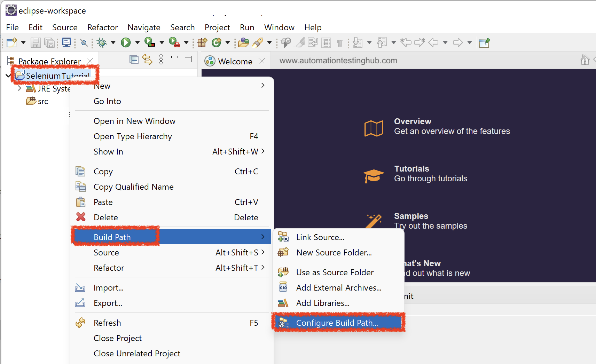Click Run External Tools toolbox icon
The image size is (596, 364).
coord(174,42)
